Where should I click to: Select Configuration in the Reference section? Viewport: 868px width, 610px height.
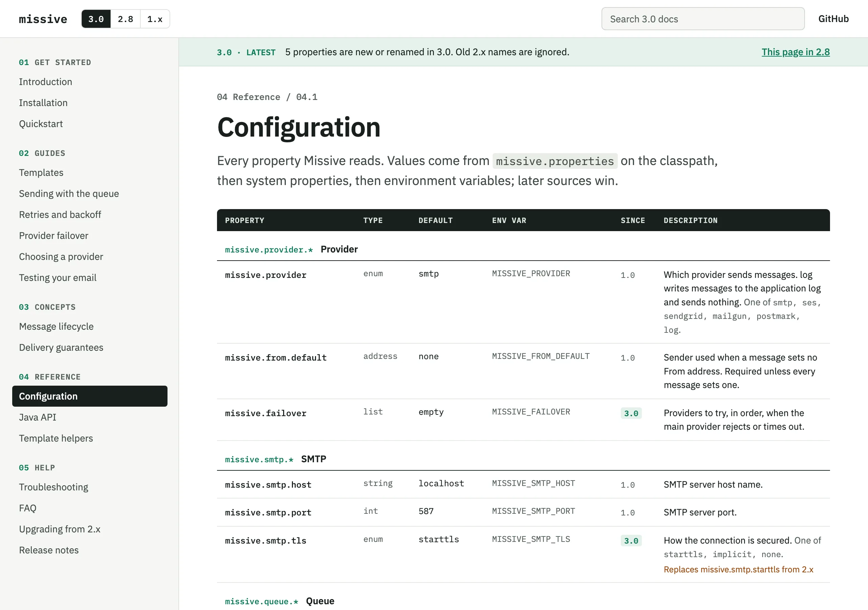coord(90,396)
